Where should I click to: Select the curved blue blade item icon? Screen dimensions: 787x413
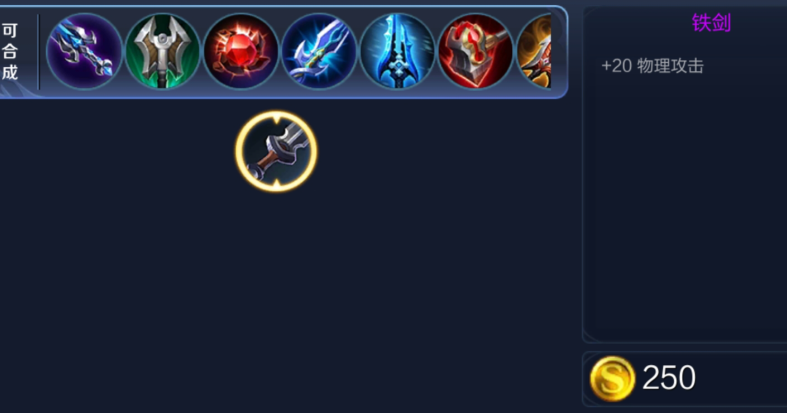tap(319, 51)
